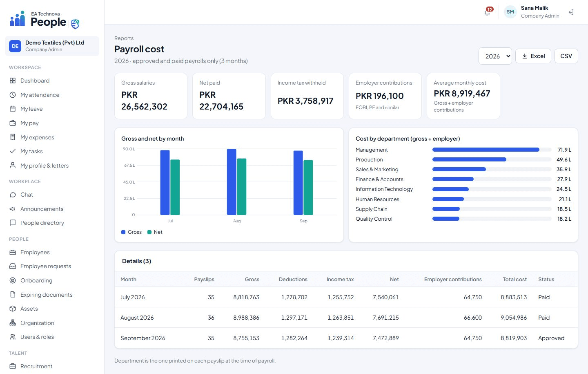Click the August 2026 row
The height and width of the screenshot is (374, 588).
pos(346,318)
